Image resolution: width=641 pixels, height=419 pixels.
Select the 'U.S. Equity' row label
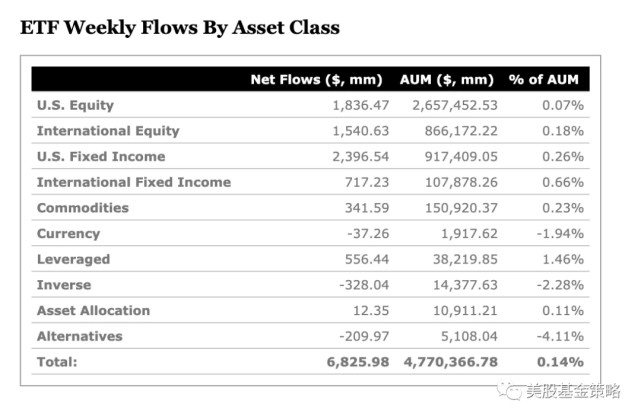[x=76, y=105]
